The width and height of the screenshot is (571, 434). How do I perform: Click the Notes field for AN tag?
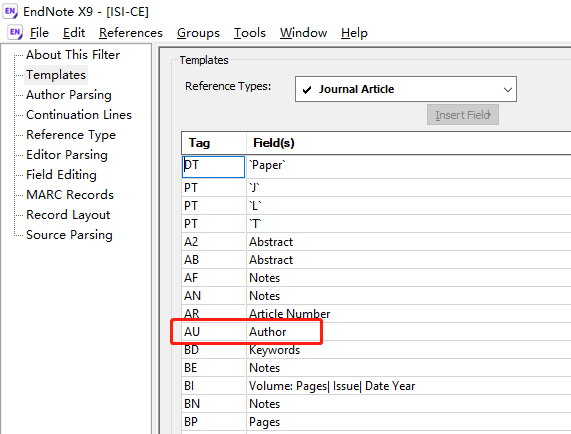tap(409, 296)
